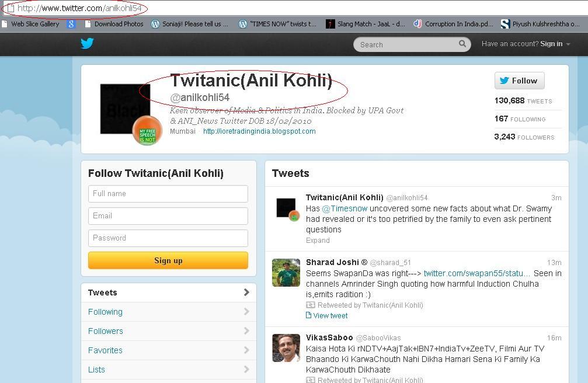This screenshot has width=588, height=383.
Task: Follow the Twitanic(Anil Kohli) account
Action: (x=519, y=81)
